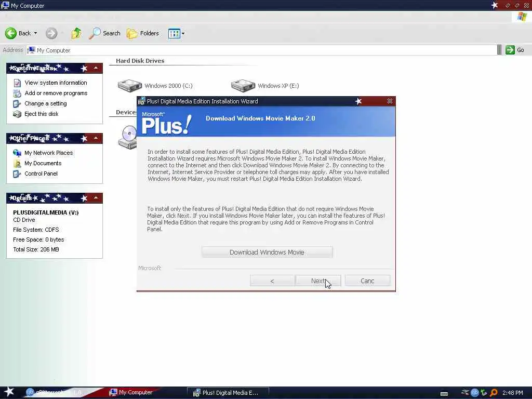Viewport: 532px width, 399px height.
Task: Click the Microsoft Plus! logo in wizard header
Action: [x=166, y=123]
